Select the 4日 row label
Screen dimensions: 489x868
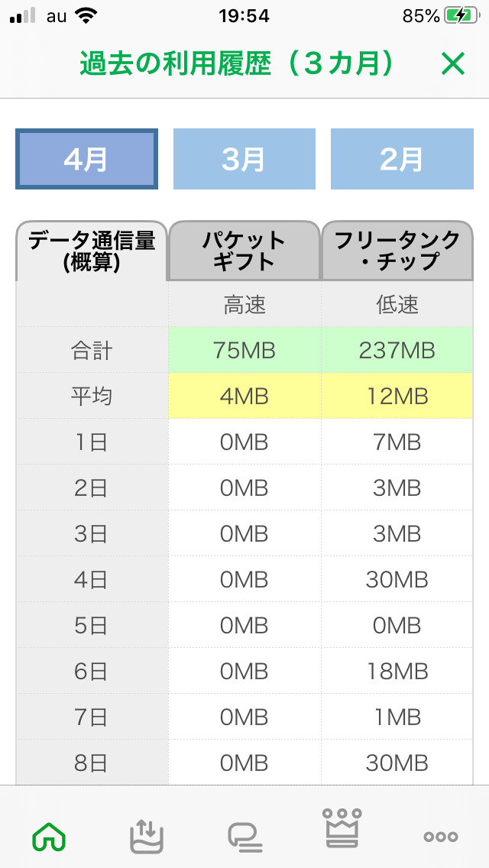click(92, 580)
